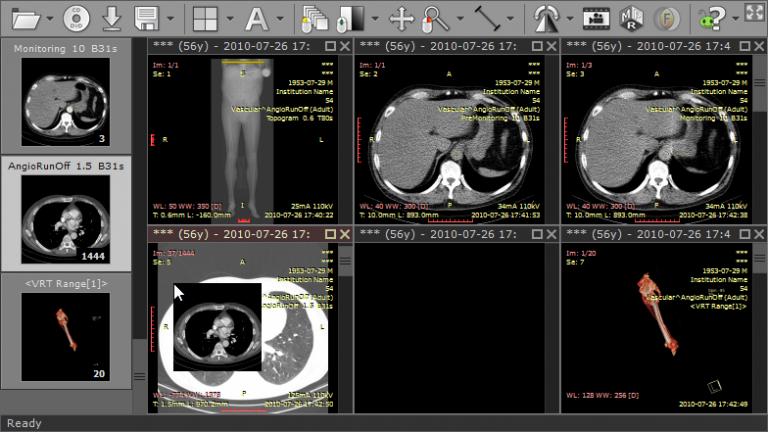Toggle full screen mode icon

tap(753, 13)
